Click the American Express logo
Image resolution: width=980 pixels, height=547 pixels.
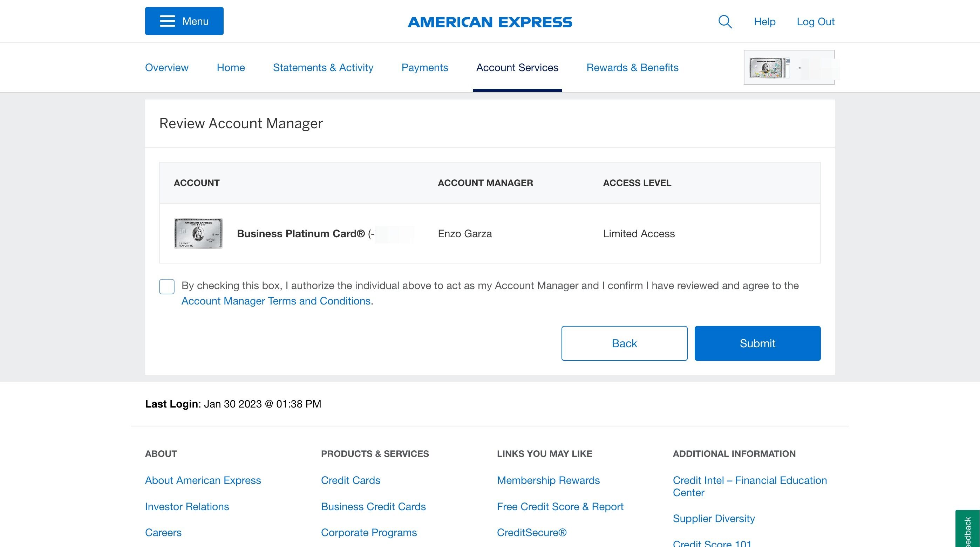point(490,22)
